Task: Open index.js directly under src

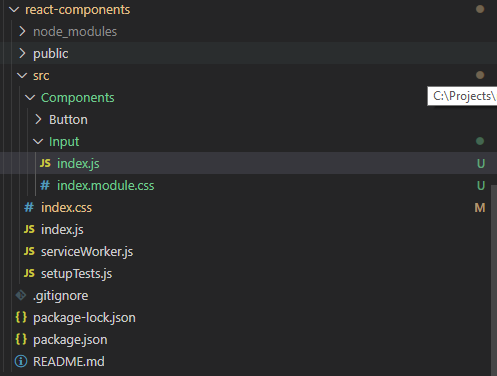Action: coord(62,230)
